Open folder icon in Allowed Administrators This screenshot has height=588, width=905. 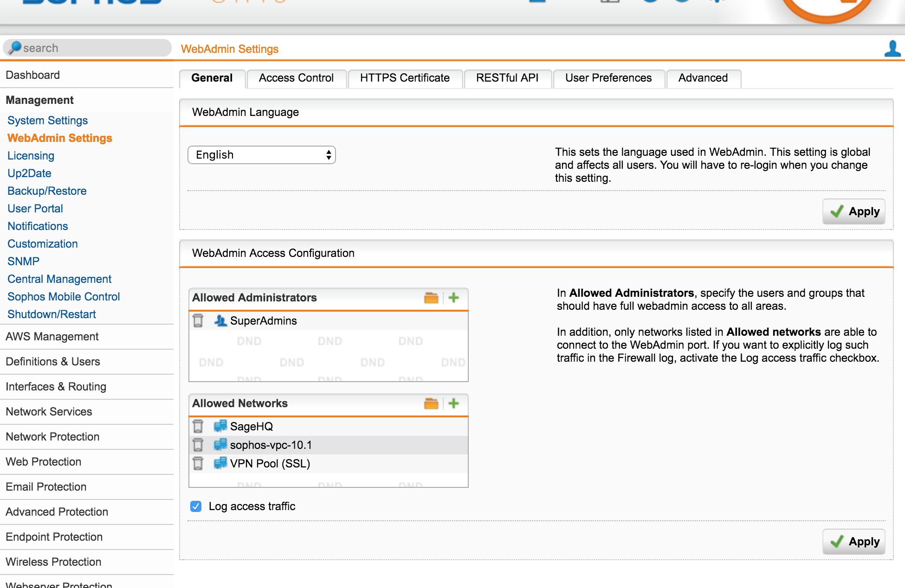(431, 298)
